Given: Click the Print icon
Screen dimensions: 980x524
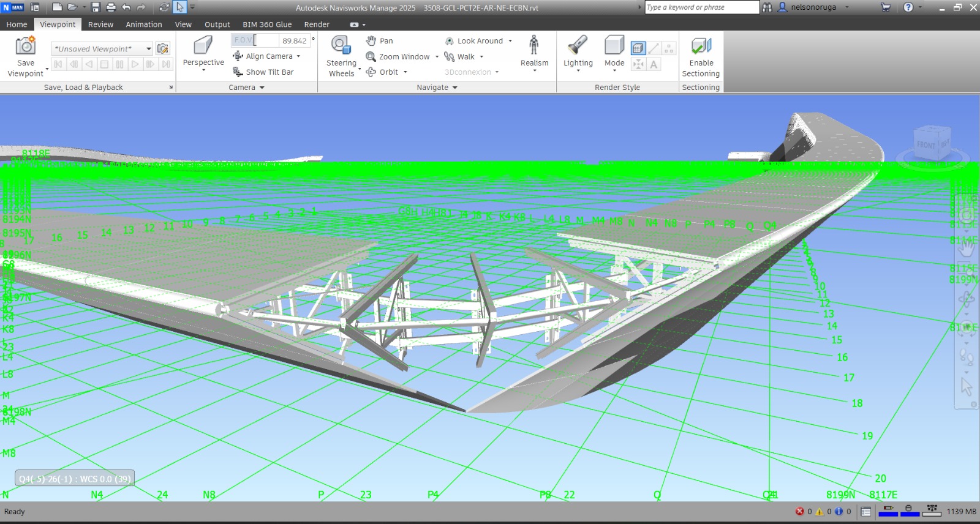Looking at the screenshot, I should click(x=111, y=7).
